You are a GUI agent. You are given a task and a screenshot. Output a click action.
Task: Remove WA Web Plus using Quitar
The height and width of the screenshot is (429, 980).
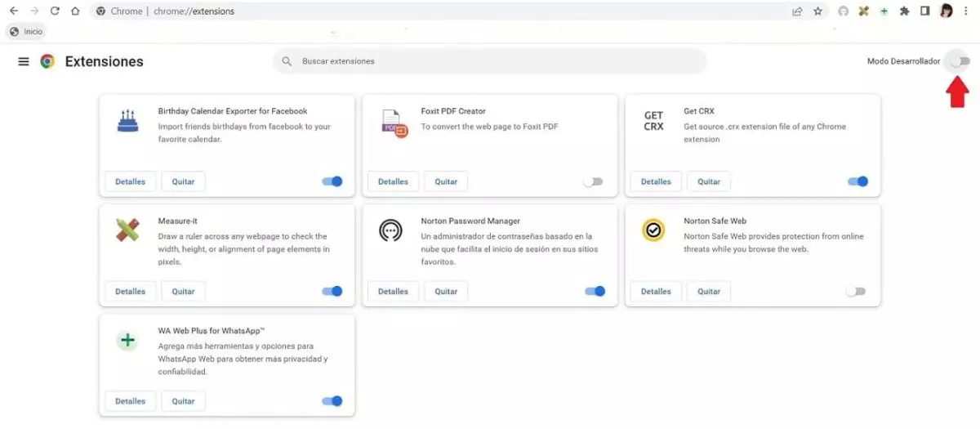tap(183, 401)
